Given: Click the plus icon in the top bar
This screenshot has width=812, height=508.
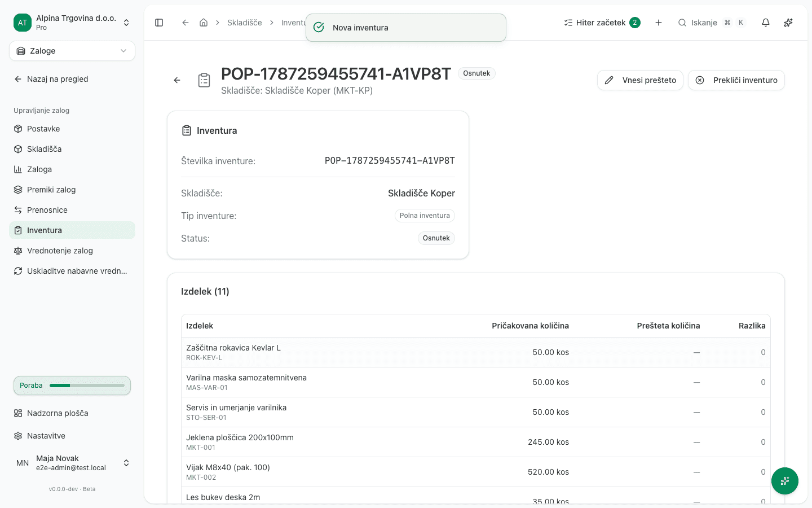Looking at the screenshot, I should coord(659,23).
